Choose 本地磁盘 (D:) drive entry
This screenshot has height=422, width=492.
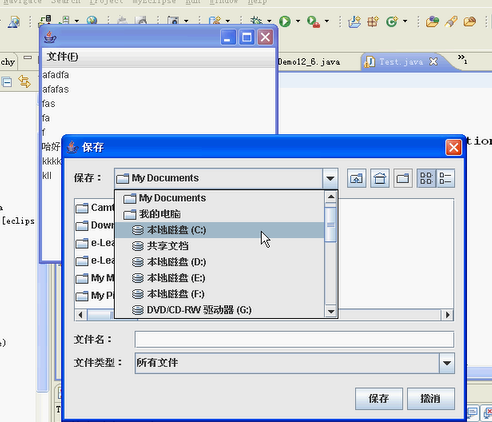pyautogui.click(x=219, y=262)
